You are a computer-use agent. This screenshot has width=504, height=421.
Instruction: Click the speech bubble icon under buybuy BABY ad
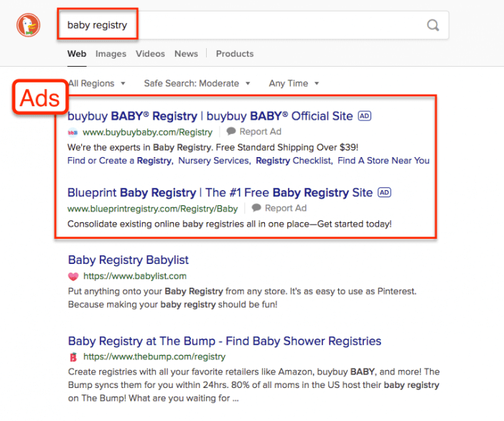click(x=231, y=131)
